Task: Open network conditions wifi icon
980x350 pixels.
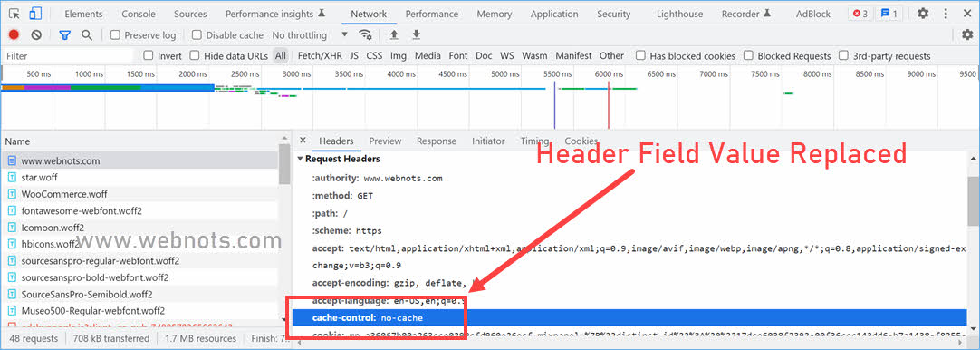Action: pos(365,35)
